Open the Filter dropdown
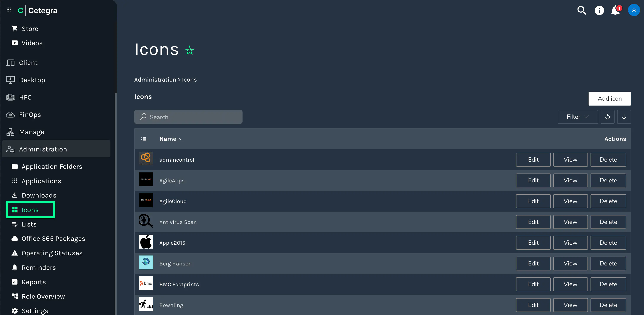The height and width of the screenshot is (315, 644). [x=578, y=117]
